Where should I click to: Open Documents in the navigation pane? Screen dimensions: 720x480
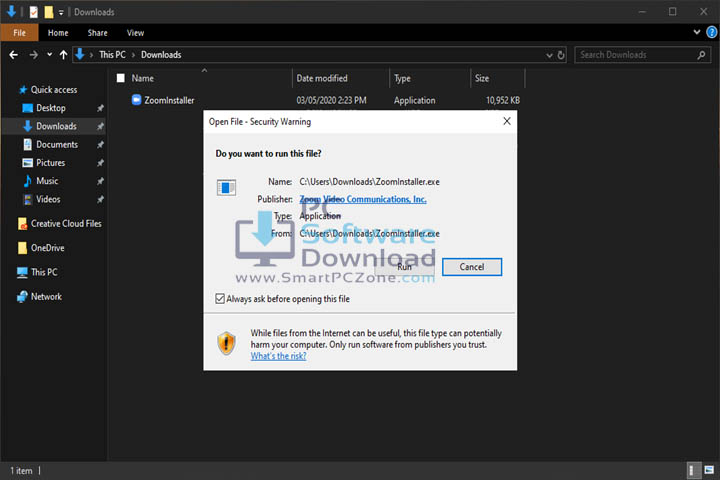pyautogui.click(x=57, y=144)
